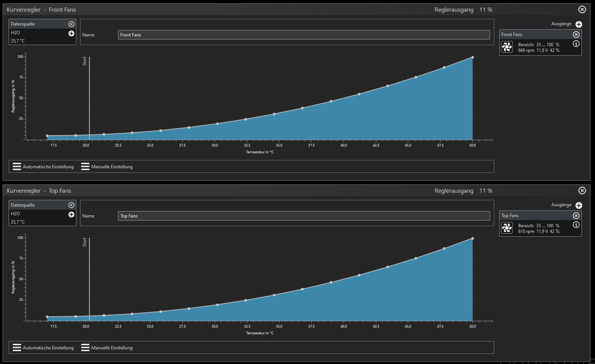Add an output in Top Fans controller

[579, 205]
